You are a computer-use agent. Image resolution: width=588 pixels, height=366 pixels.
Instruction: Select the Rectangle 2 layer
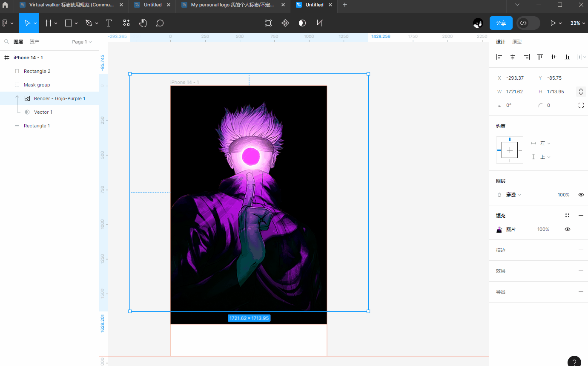point(37,71)
